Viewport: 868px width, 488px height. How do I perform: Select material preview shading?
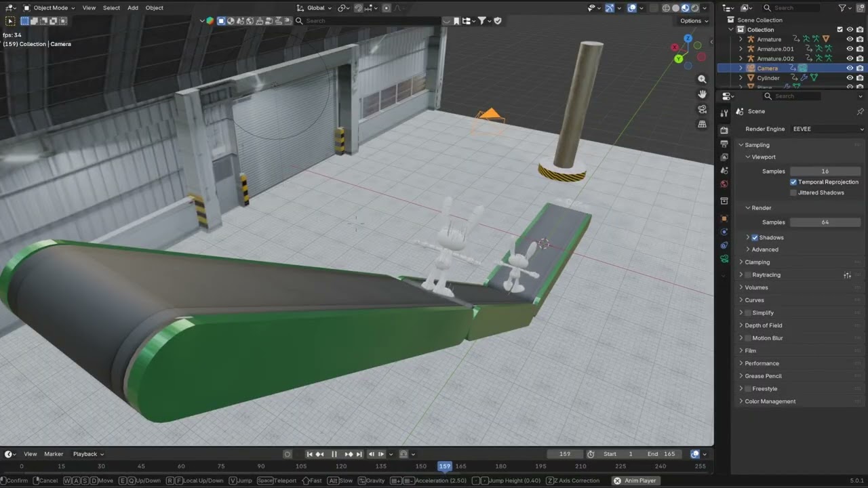[x=686, y=8]
